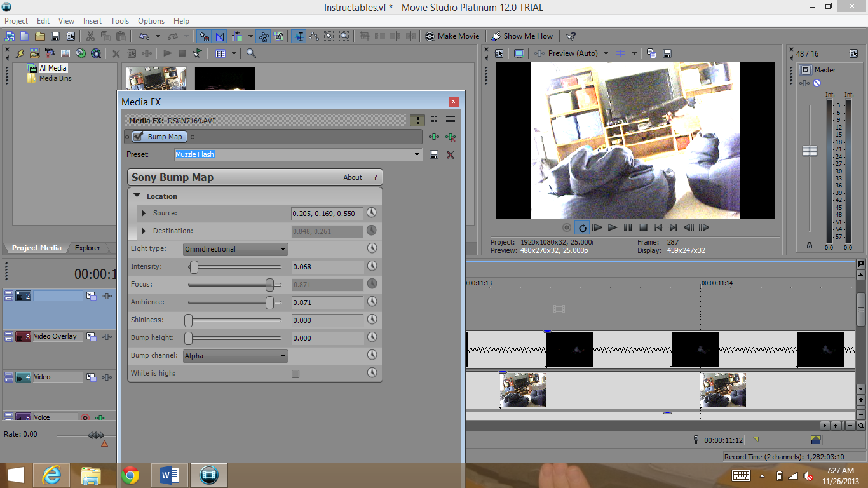The image size is (868, 488).
Task: Toggle the Bump Map effect checkbox
Action: [x=138, y=136]
